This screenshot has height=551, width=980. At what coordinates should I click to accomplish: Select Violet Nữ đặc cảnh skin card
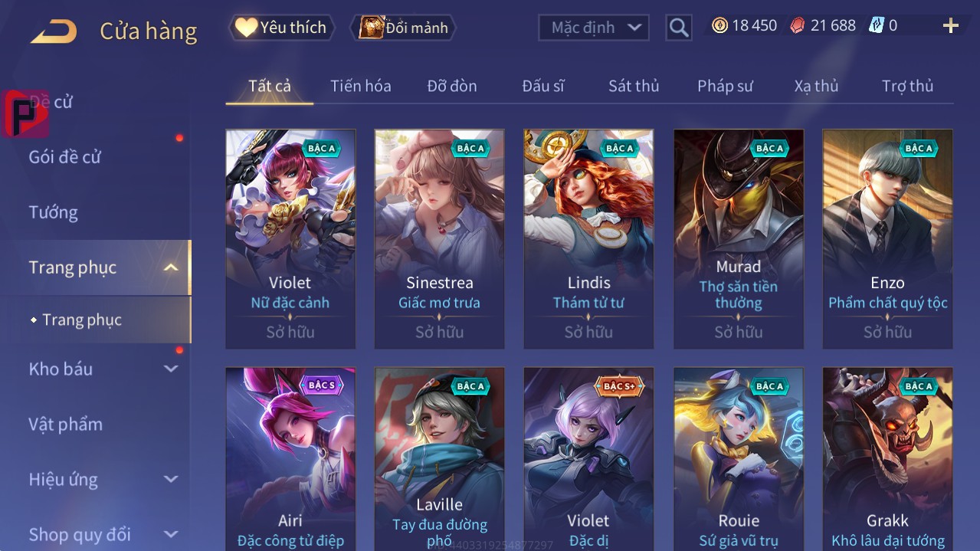pyautogui.click(x=290, y=239)
